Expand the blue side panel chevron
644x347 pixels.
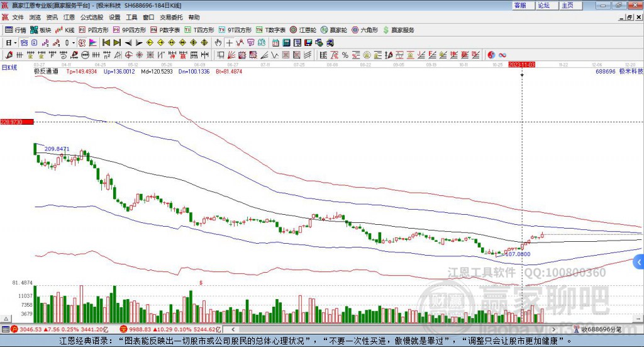point(639,262)
